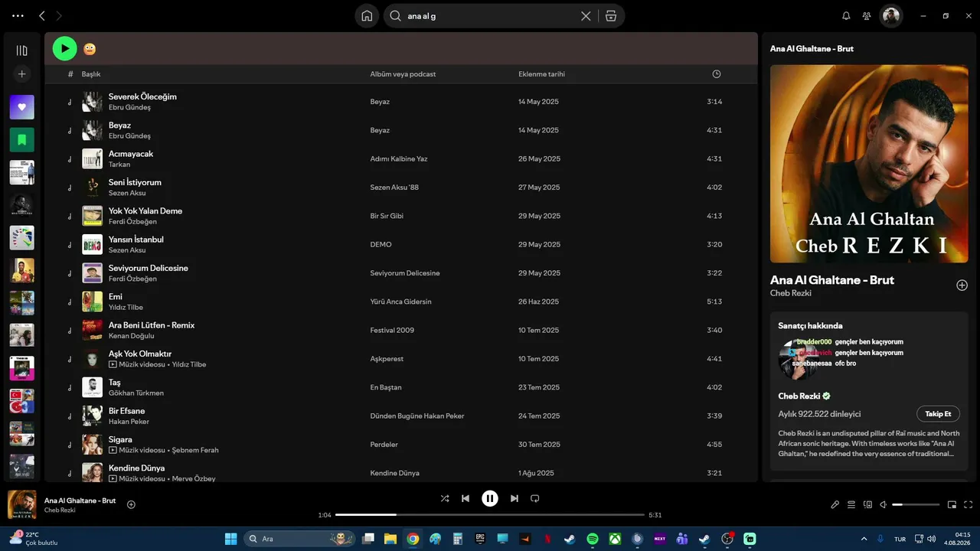Go back with the left arrow
Screen dimensions: 980x551
[x=42, y=15]
